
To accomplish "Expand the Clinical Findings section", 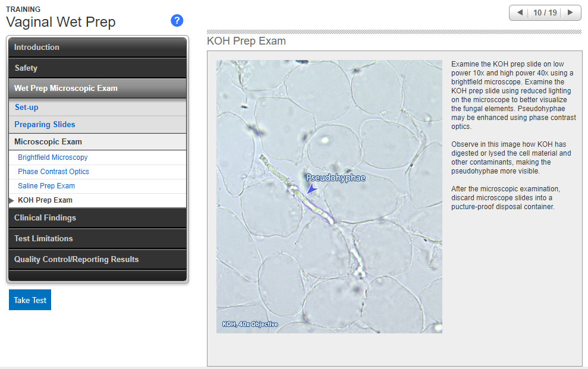I will [x=98, y=218].
